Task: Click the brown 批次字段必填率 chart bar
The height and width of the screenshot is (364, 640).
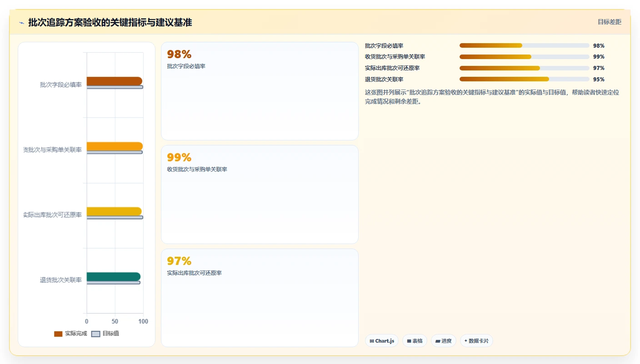Action: 114,81
